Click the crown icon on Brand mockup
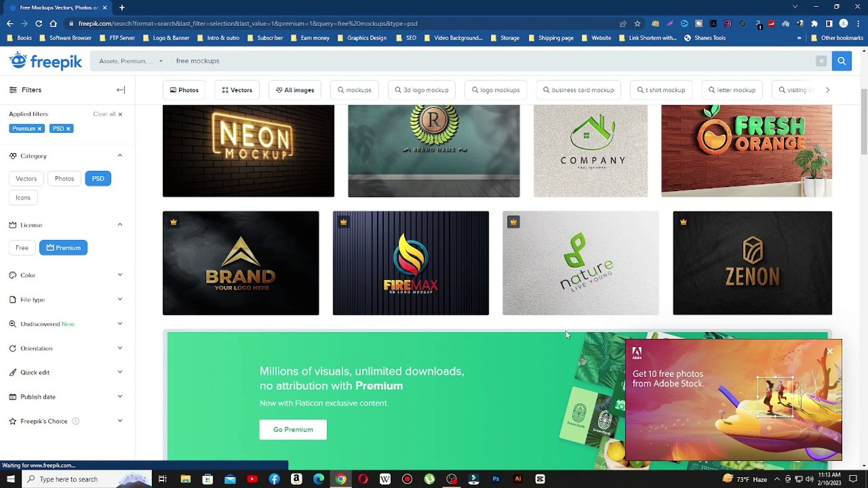Image resolution: width=868 pixels, height=488 pixels. (x=174, y=222)
